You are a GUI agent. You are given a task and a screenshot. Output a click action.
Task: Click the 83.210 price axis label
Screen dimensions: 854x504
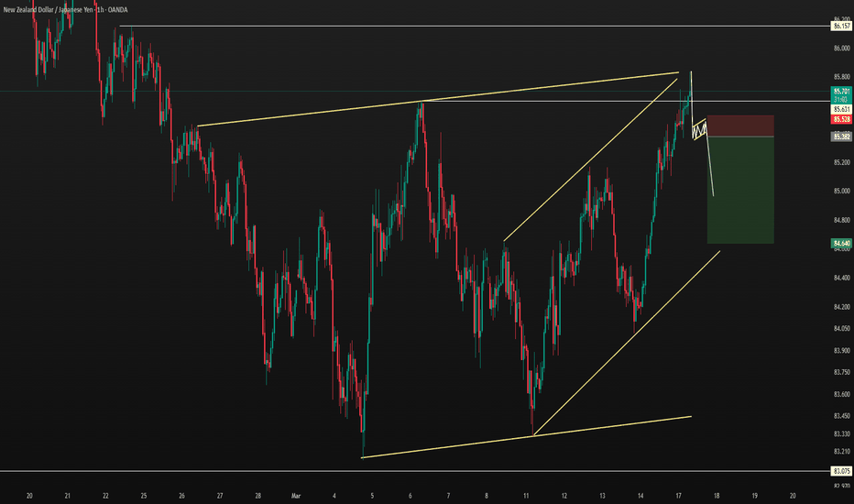click(841, 451)
